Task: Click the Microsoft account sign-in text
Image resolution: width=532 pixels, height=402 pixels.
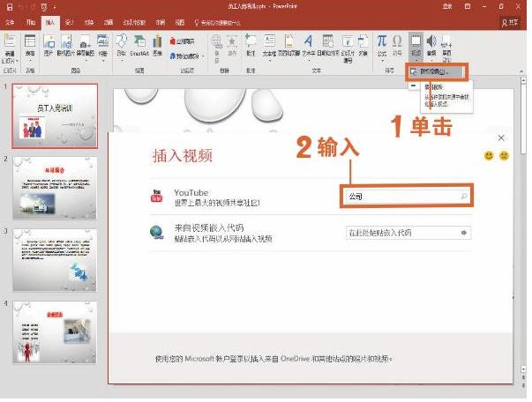Action: [273, 359]
